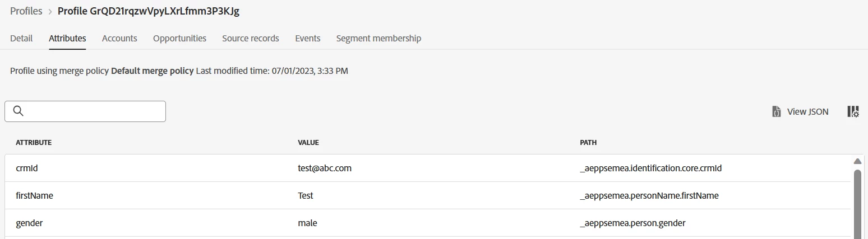This screenshot has width=868, height=239.
Task: Click the search magnifier icon
Action: point(18,111)
